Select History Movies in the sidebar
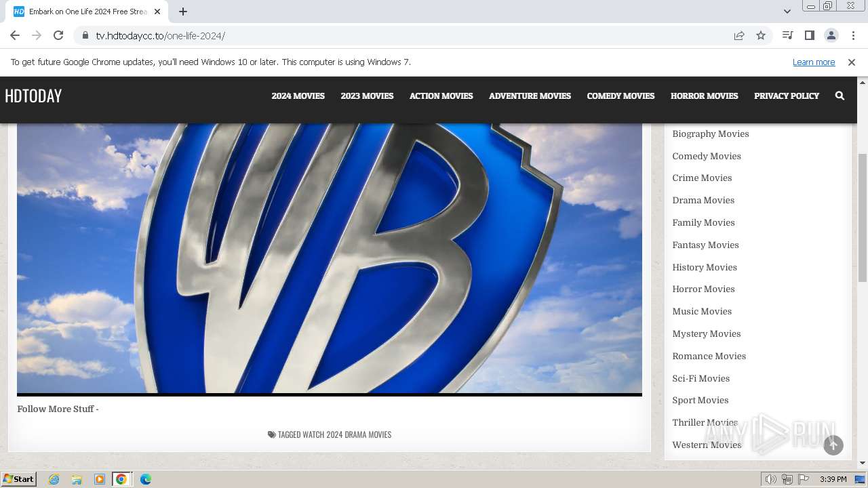The image size is (868, 488). coord(705,267)
